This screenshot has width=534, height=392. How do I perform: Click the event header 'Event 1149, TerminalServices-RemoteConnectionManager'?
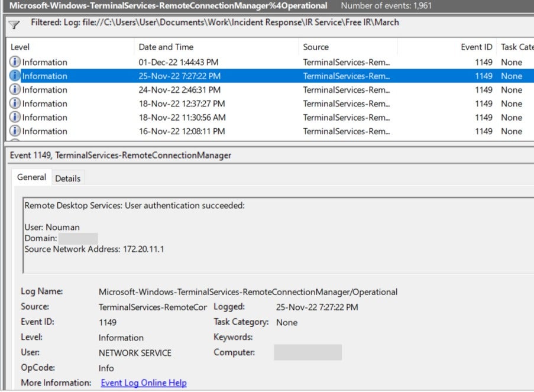[121, 155]
